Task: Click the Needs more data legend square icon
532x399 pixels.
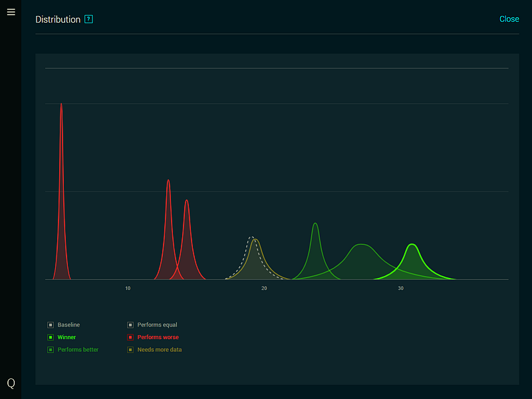Action: point(130,349)
